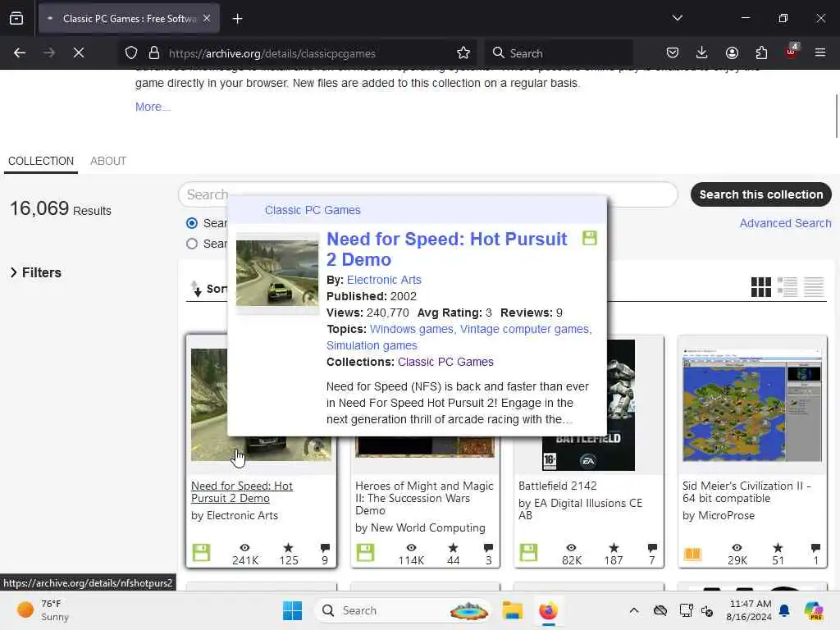Image resolution: width=840 pixels, height=630 pixels.
Task: Open Heroes of Might and Magic II title
Action: (424, 498)
